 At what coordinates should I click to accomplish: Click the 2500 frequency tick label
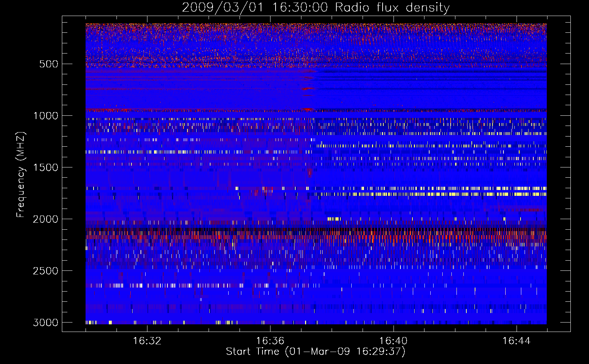click(46, 271)
